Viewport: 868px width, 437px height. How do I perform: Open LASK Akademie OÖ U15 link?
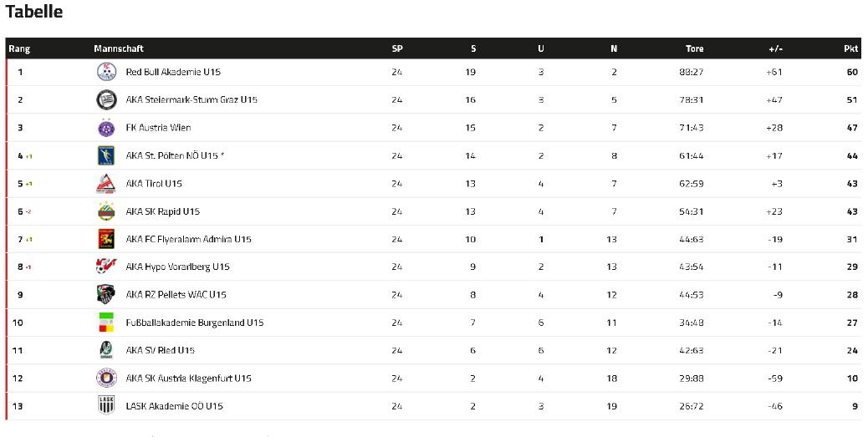point(175,406)
